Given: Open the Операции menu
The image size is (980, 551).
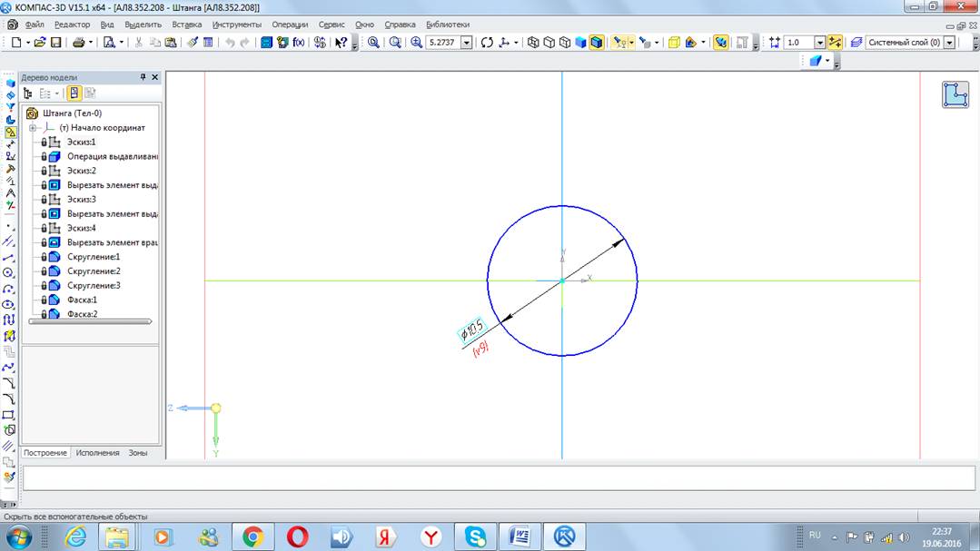Looking at the screenshot, I should [290, 25].
